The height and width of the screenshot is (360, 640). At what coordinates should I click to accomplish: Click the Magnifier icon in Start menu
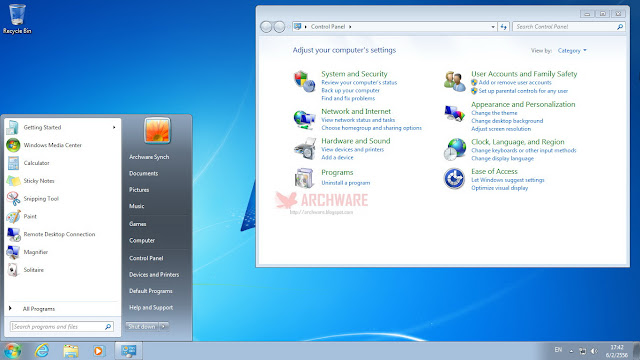click(13, 252)
